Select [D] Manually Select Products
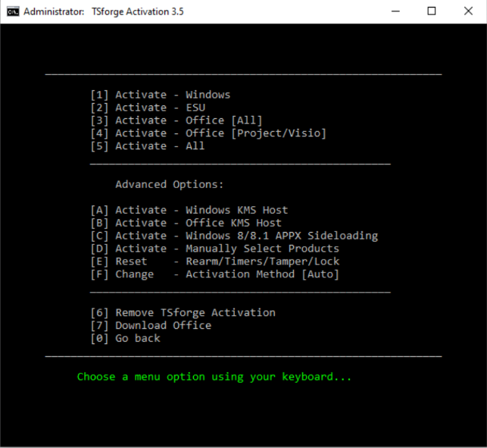This screenshot has width=487, height=448. pos(215,249)
